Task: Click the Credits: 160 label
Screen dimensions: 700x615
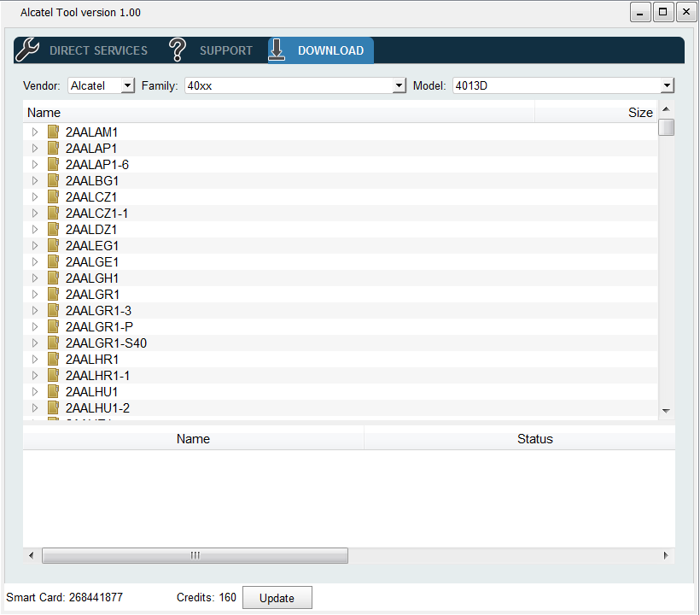Action: pyautogui.click(x=207, y=597)
